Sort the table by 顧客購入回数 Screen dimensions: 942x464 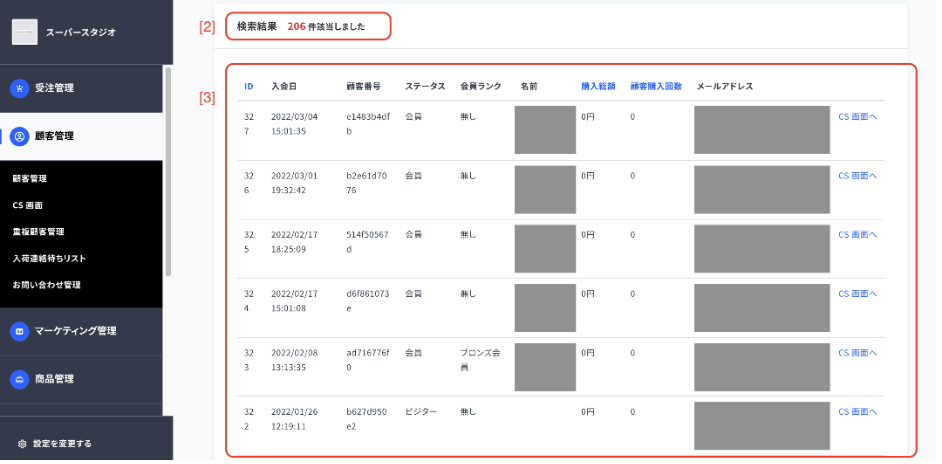point(656,86)
